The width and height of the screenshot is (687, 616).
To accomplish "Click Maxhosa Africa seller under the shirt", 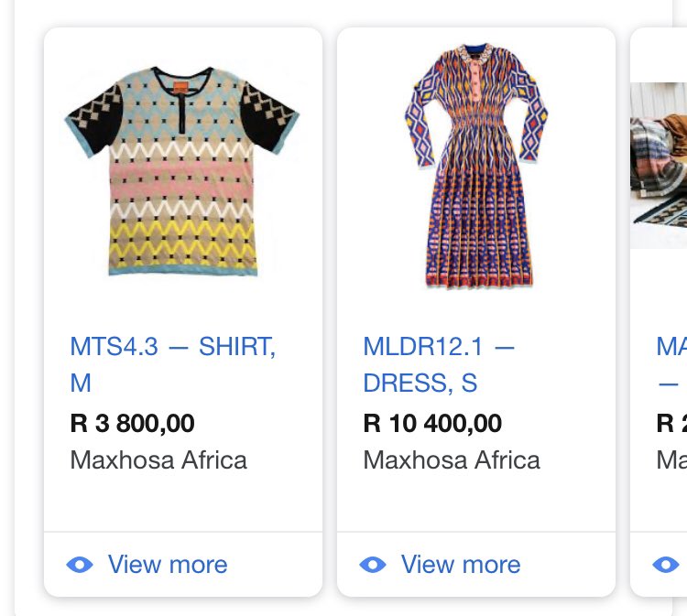I will point(158,460).
